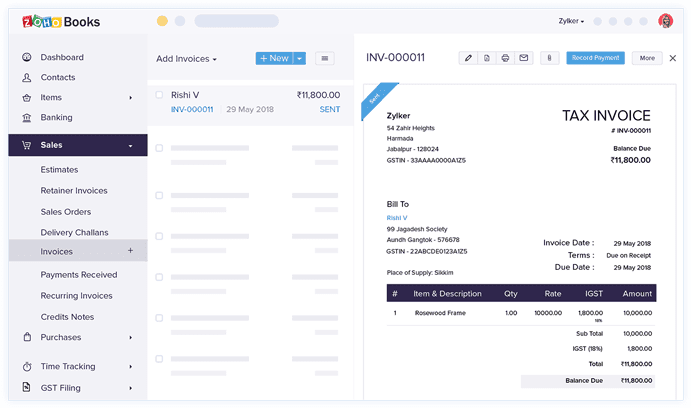Expand the Purchases submenu arrow
This screenshot has width=691, height=408.
(x=130, y=338)
